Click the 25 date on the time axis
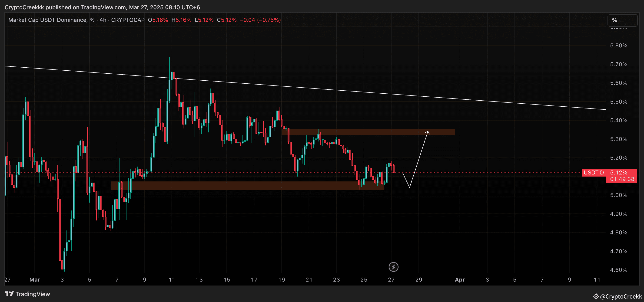Viewport: 644px width, 302px height. point(364,280)
